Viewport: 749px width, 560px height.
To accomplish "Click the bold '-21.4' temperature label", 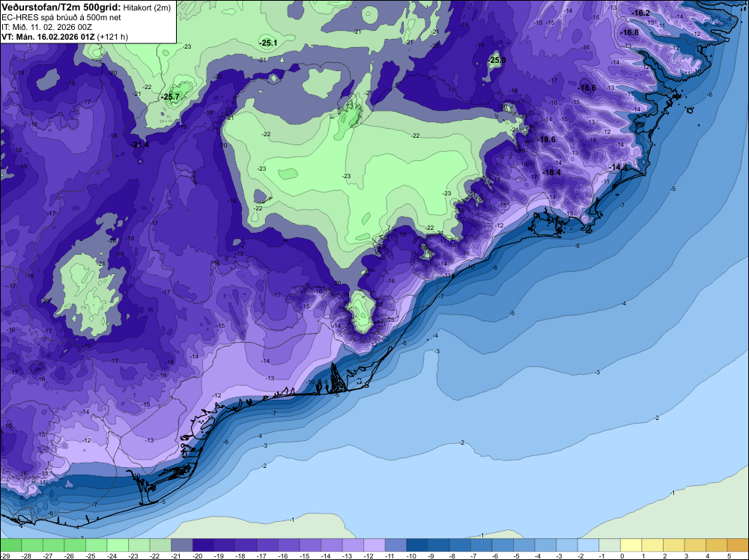I will (x=139, y=144).
